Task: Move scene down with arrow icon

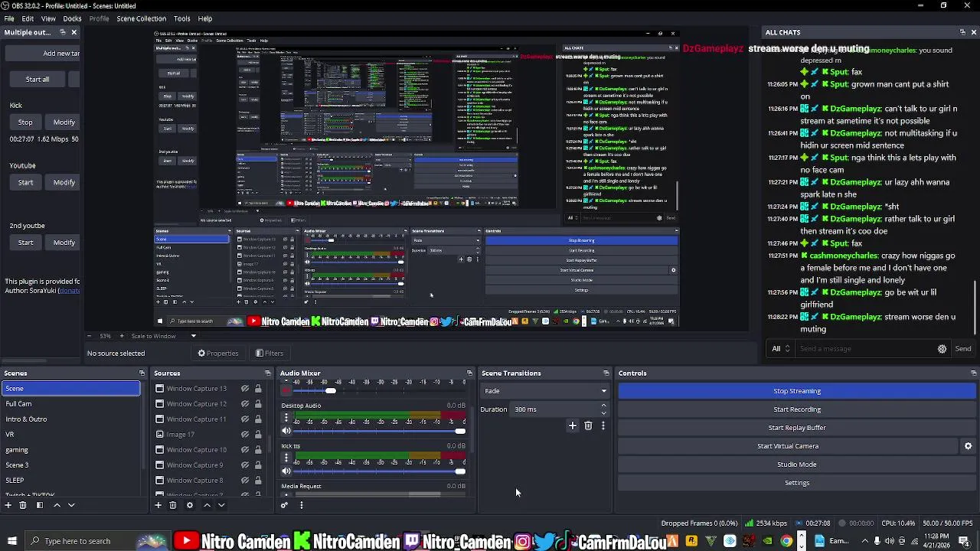Action: 71,505
